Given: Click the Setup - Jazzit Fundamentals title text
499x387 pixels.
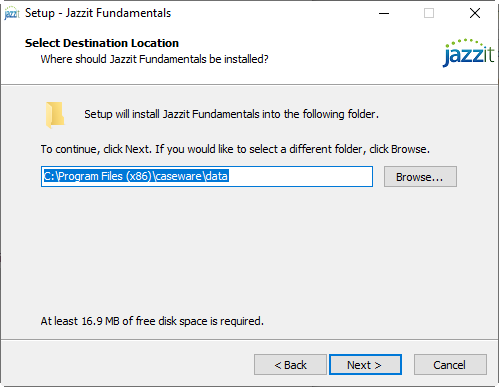Looking at the screenshot, I should [98, 13].
